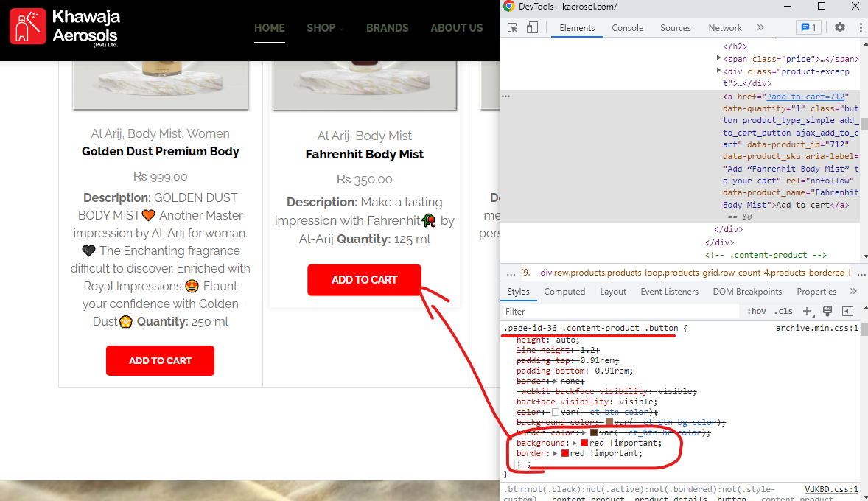Select the products-grid breadcrumb in DOM path
Viewport: 868px width, 501px height.
(x=696, y=273)
